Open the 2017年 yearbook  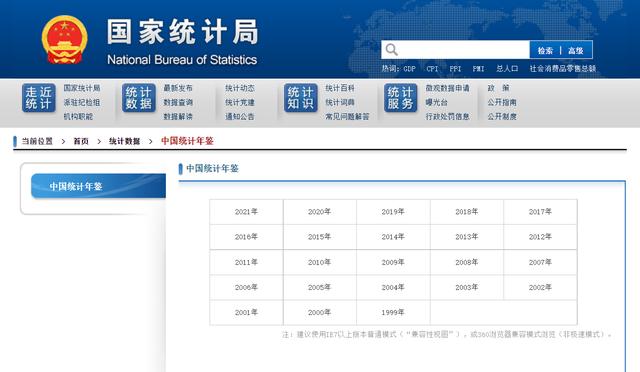pos(540,212)
